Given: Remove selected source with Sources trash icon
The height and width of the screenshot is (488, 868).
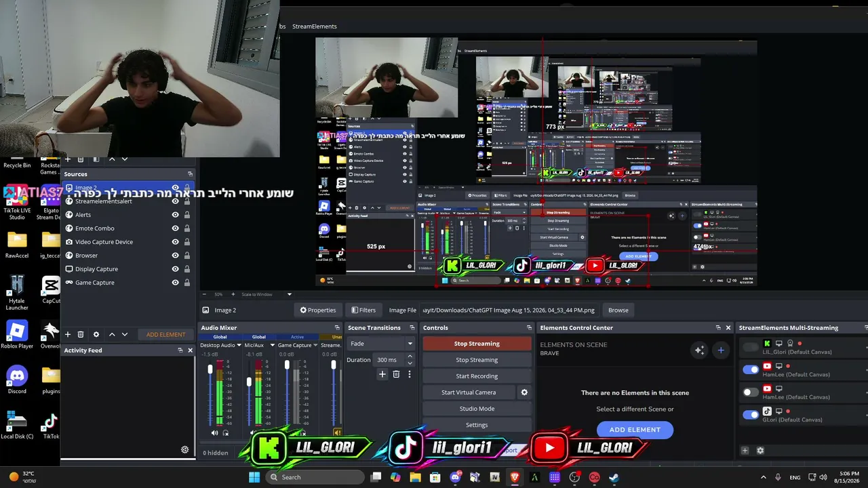Looking at the screenshot, I should click(x=81, y=334).
